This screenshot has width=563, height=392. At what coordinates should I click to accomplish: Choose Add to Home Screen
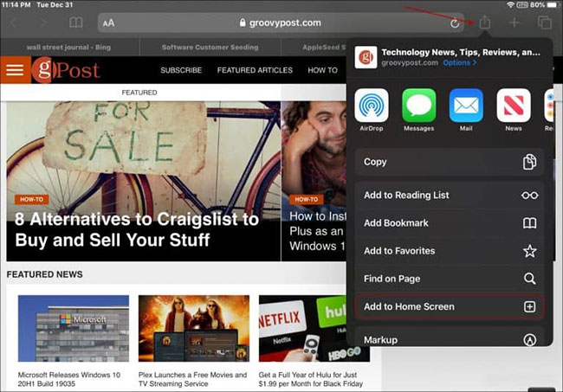pyautogui.click(x=450, y=306)
